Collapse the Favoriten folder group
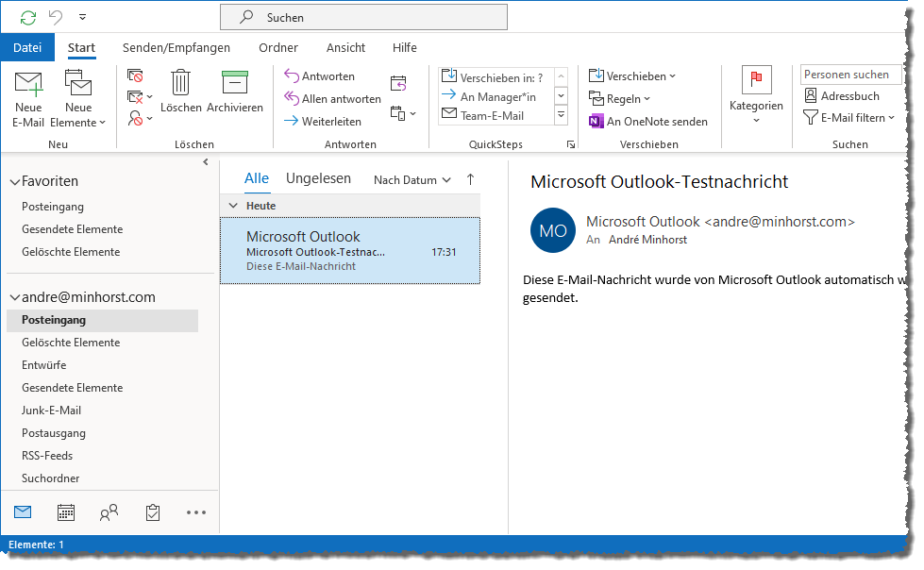 click(x=15, y=180)
